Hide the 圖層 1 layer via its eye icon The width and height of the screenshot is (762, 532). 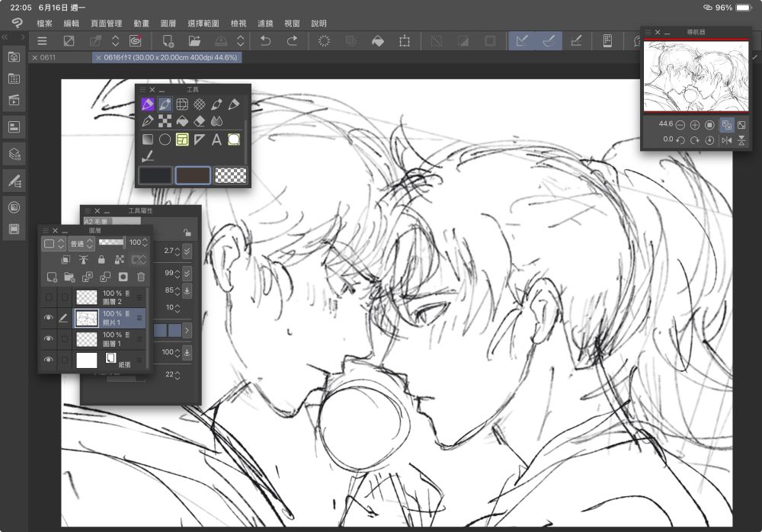coord(49,338)
